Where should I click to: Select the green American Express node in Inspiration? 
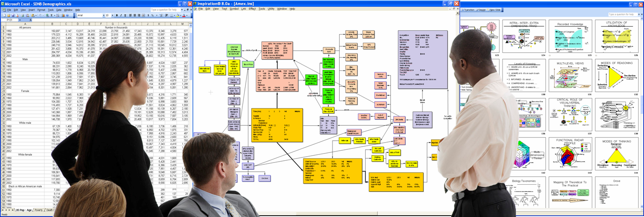pyautogui.click(x=233, y=50)
